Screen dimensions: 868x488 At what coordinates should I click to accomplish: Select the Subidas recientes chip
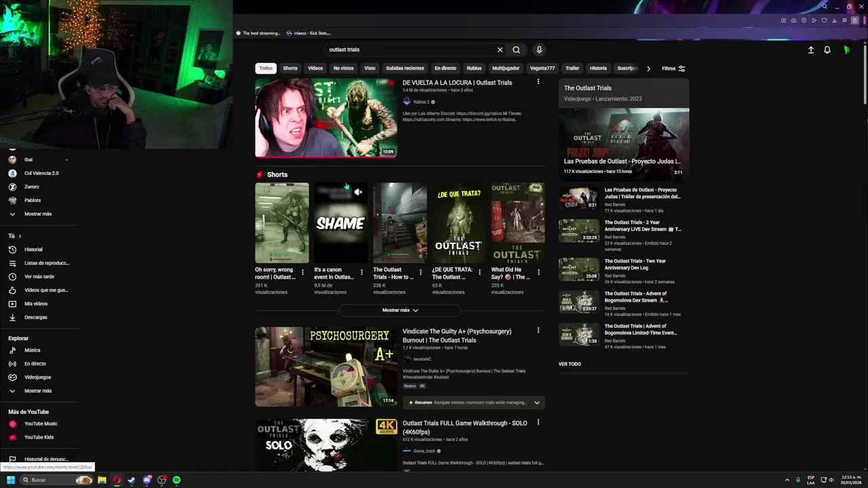405,68
